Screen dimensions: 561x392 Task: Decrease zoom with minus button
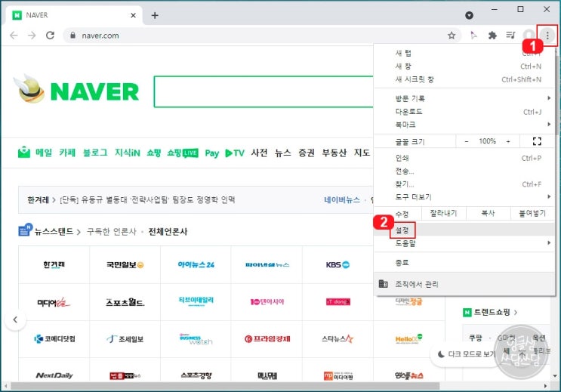[466, 141]
